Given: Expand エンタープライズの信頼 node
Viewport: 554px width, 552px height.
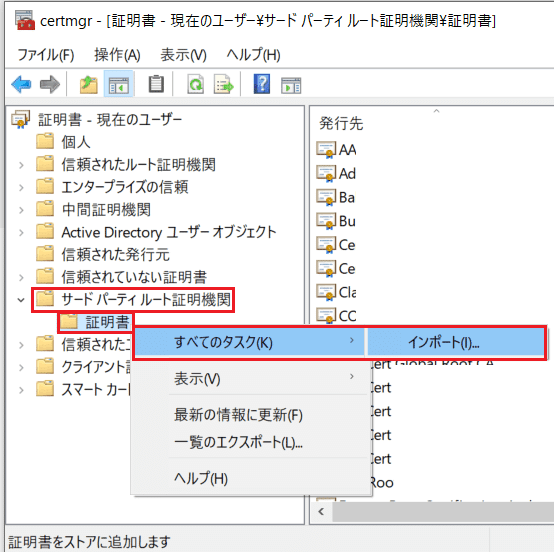Looking at the screenshot, I should click(x=21, y=187).
